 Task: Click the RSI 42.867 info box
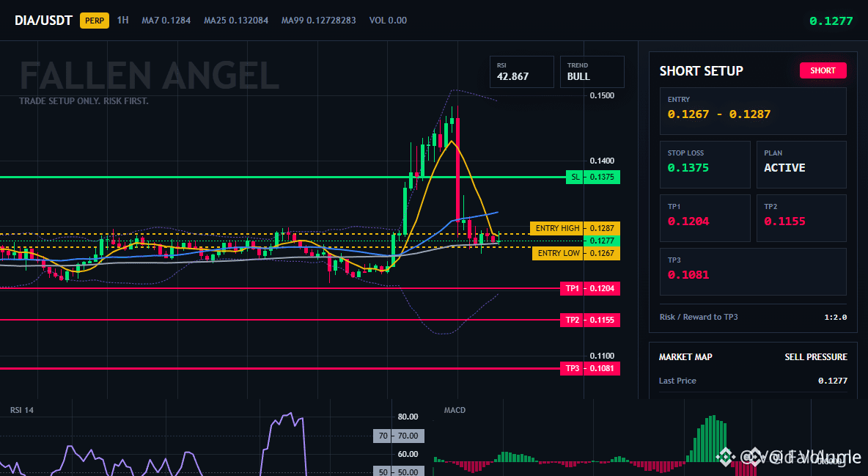[x=521, y=72]
